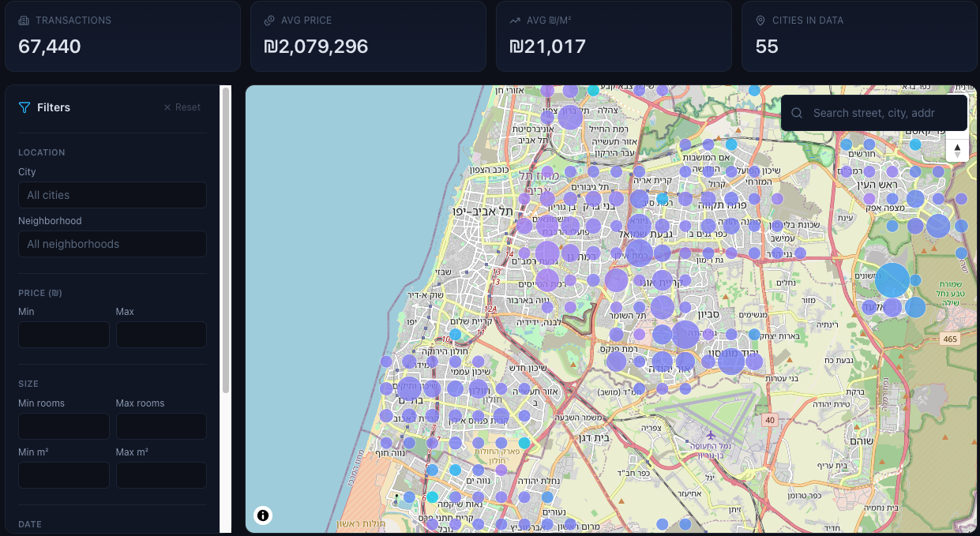Screen dimensions: 980x536
Task: Click the Avg Price card icon
Action: pos(269,21)
